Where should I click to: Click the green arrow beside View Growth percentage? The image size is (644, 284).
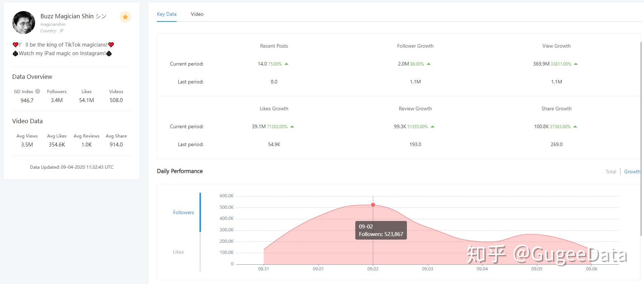576,64
